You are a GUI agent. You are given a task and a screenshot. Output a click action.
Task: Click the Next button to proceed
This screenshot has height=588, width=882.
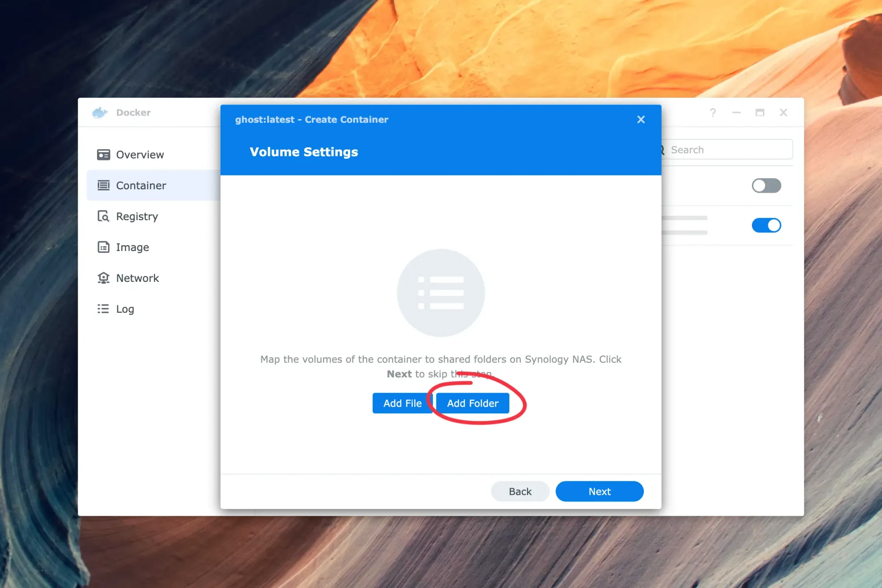[x=599, y=491]
